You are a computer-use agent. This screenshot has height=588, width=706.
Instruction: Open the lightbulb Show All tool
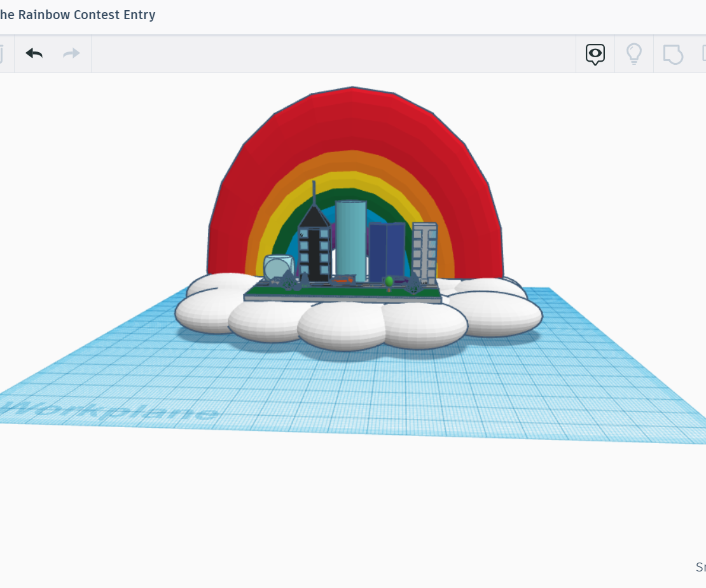pos(634,54)
